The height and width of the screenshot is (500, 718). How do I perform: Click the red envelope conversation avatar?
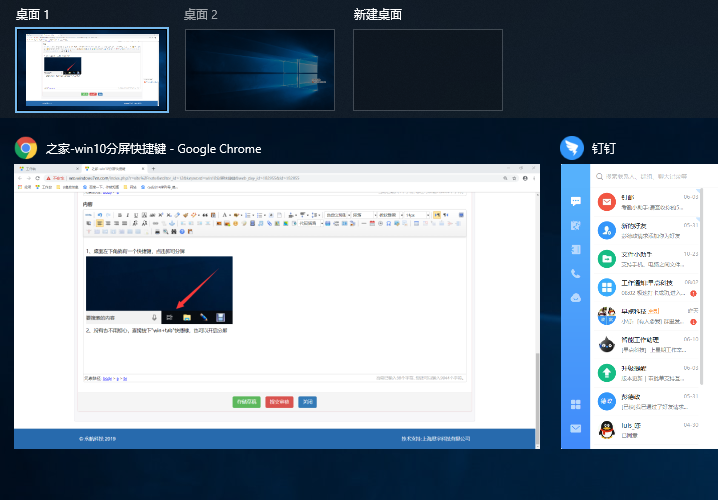[x=606, y=201]
